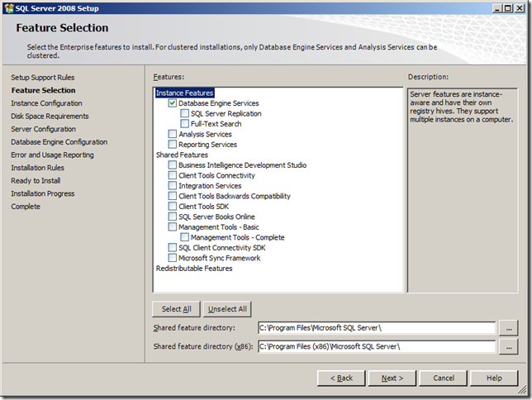532x400 pixels.
Task: Tick Management Tools - Complete checkbox
Action: [x=184, y=237]
